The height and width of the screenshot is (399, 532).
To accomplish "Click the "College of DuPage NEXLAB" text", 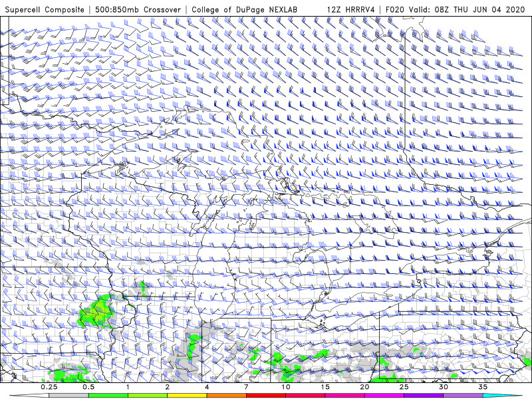I will [244, 9].
